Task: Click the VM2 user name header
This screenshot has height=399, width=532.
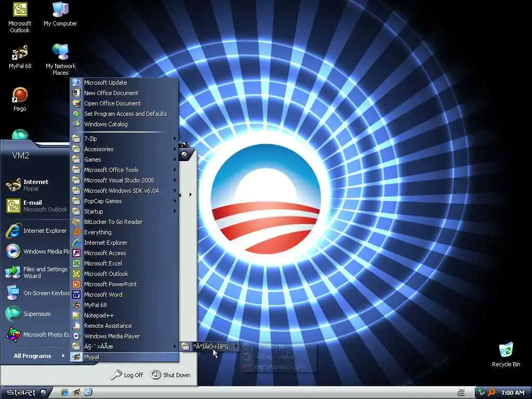Action: [x=21, y=156]
